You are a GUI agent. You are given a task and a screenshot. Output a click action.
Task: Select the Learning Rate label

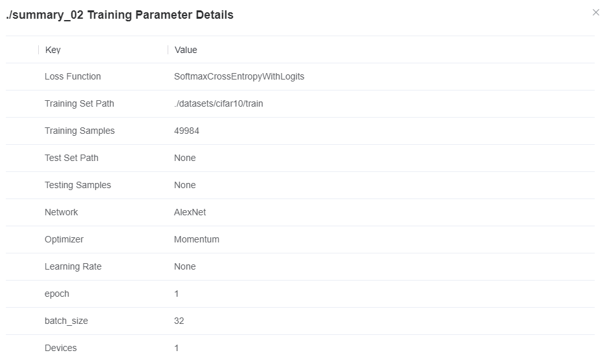click(x=73, y=266)
